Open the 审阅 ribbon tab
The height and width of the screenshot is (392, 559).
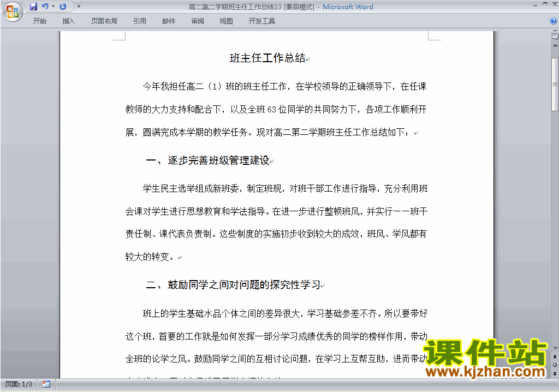click(x=198, y=21)
